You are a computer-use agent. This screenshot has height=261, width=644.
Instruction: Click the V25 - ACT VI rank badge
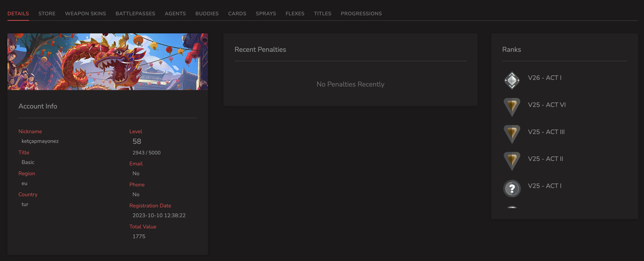click(x=512, y=107)
